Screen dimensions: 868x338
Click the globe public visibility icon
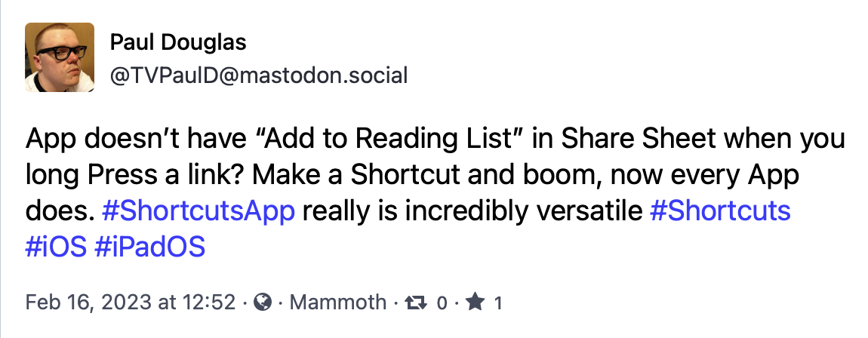[x=263, y=302]
